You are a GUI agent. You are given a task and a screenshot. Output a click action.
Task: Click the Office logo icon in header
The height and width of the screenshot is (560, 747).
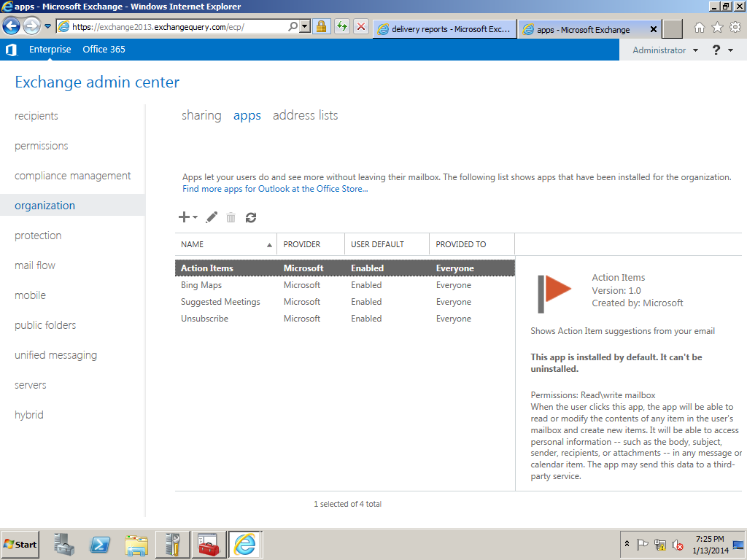[11, 50]
